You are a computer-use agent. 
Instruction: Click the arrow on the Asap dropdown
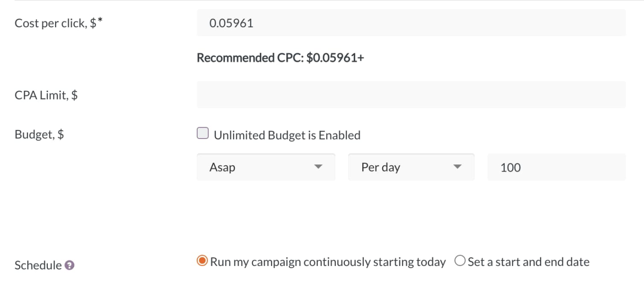click(318, 167)
